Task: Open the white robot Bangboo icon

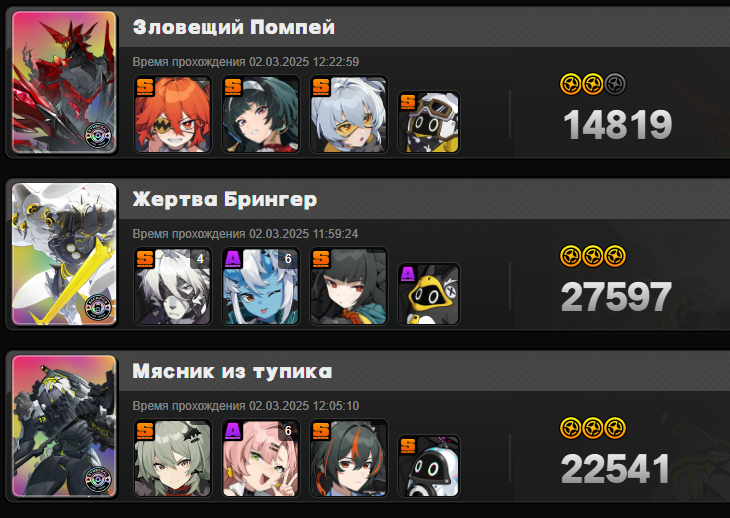Action: 429,466
